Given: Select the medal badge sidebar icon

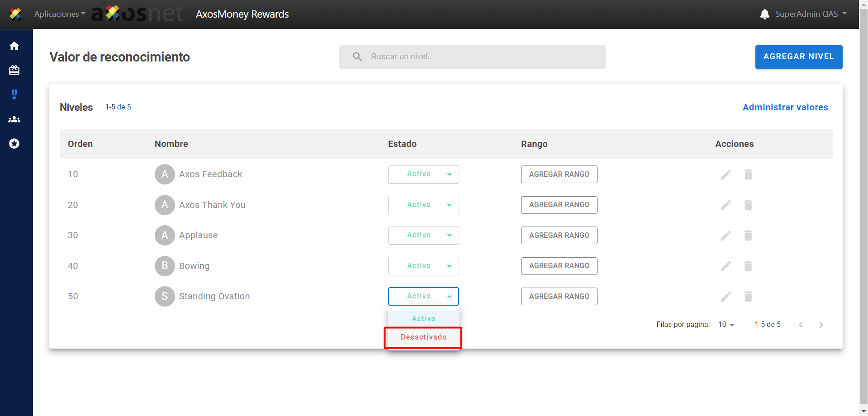Looking at the screenshot, I should [14, 95].
